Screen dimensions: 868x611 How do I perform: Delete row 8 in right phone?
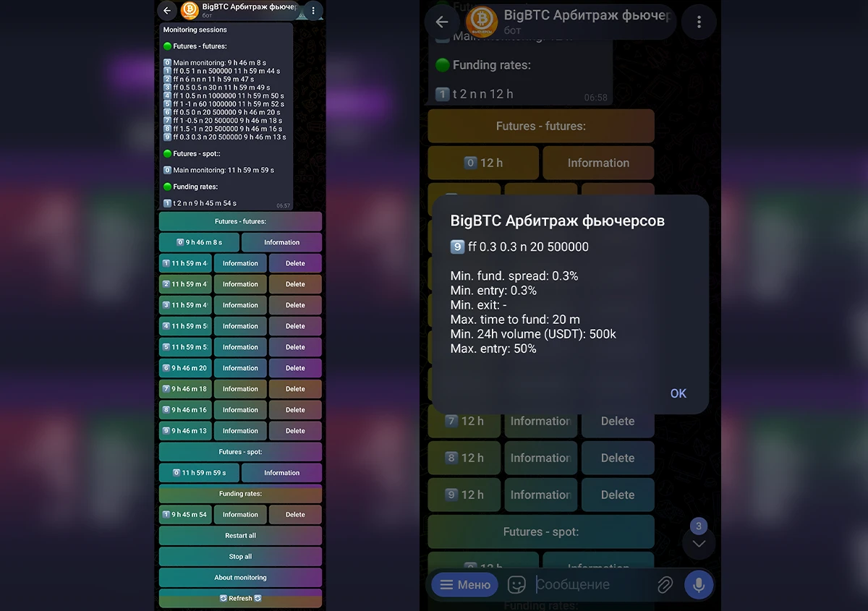618,458
